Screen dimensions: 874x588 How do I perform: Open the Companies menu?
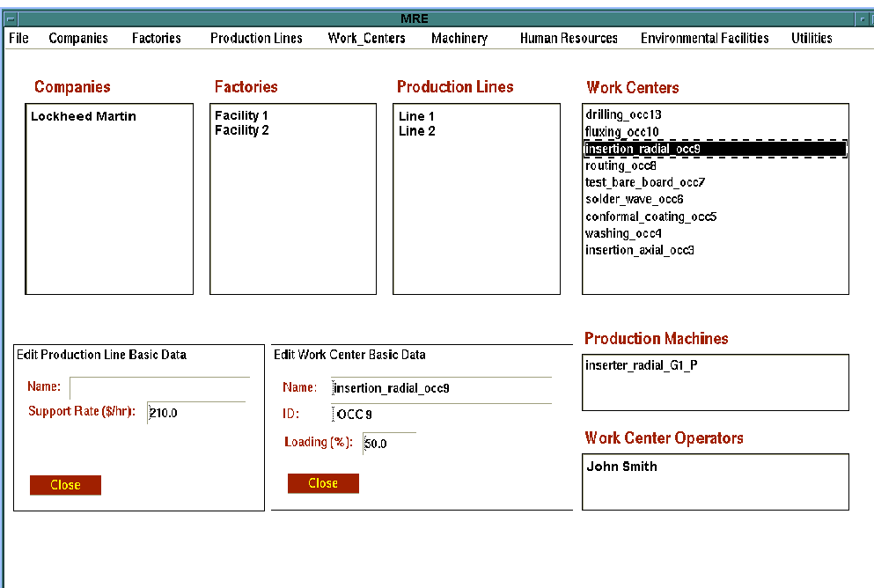tap(78, 39)
